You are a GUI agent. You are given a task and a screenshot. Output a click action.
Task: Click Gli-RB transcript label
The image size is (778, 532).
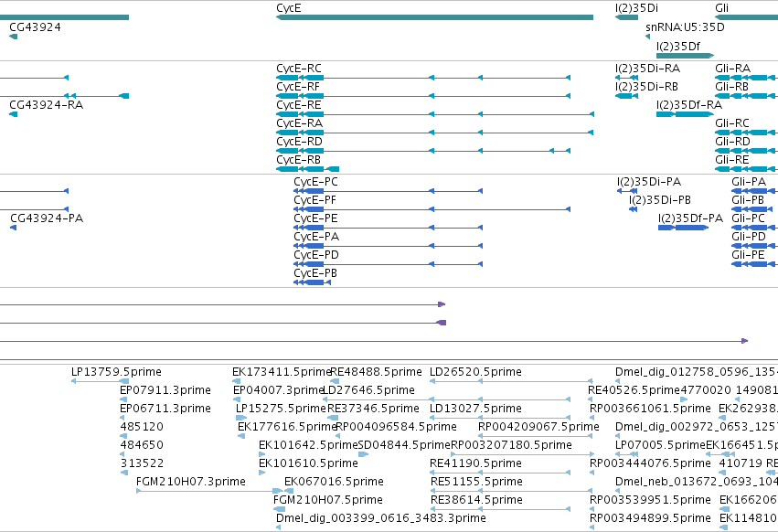point(731,86)
